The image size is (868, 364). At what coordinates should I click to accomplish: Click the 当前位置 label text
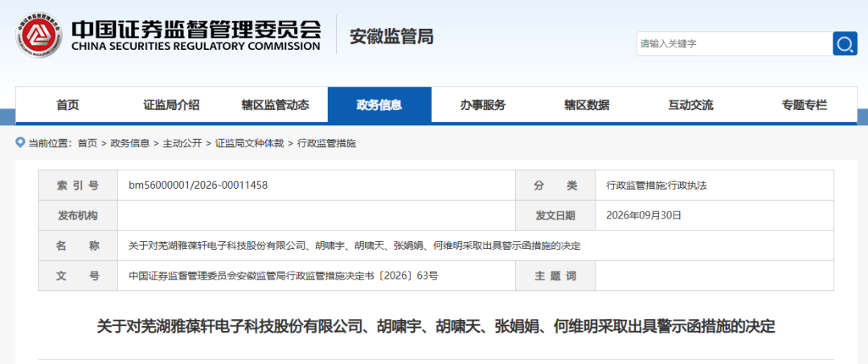pyautogui.click(x=51, y=143)
